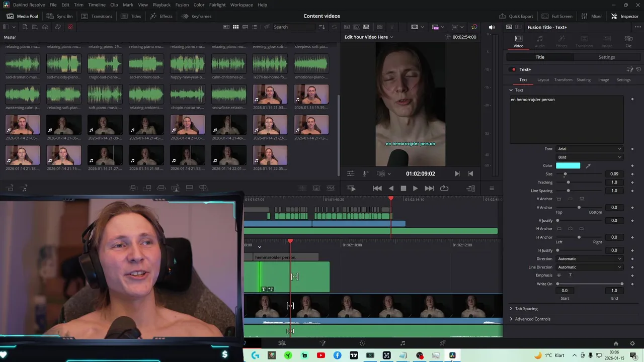Image resolution: width=644 pixels, height=362 pixels.
Task: Click the Stop button in the viewer
Action: click(403, 188)
